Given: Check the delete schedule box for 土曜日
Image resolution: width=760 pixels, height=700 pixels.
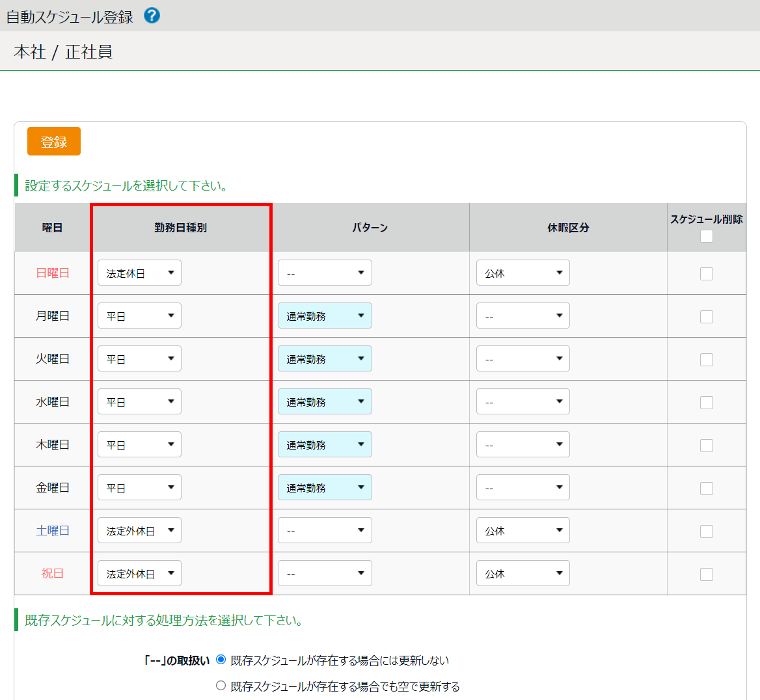Looking at the screenshot, I should [706, 532].
